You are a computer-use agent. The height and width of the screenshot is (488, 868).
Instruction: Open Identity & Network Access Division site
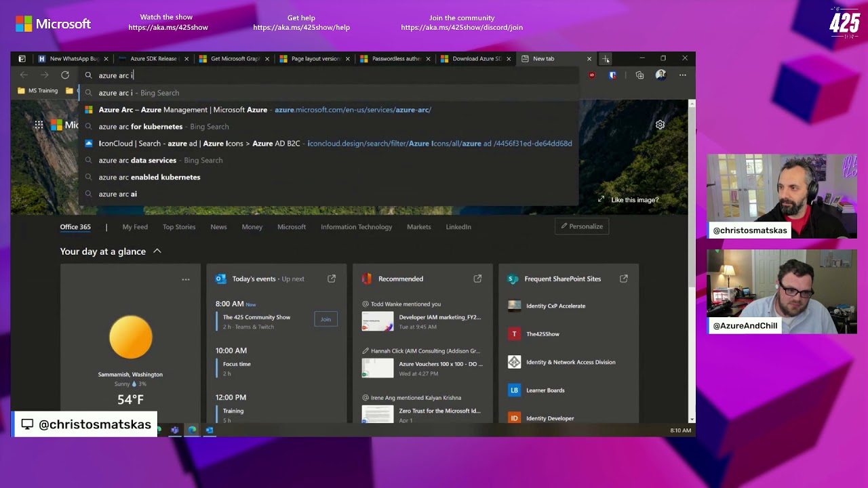coord(562,362)
